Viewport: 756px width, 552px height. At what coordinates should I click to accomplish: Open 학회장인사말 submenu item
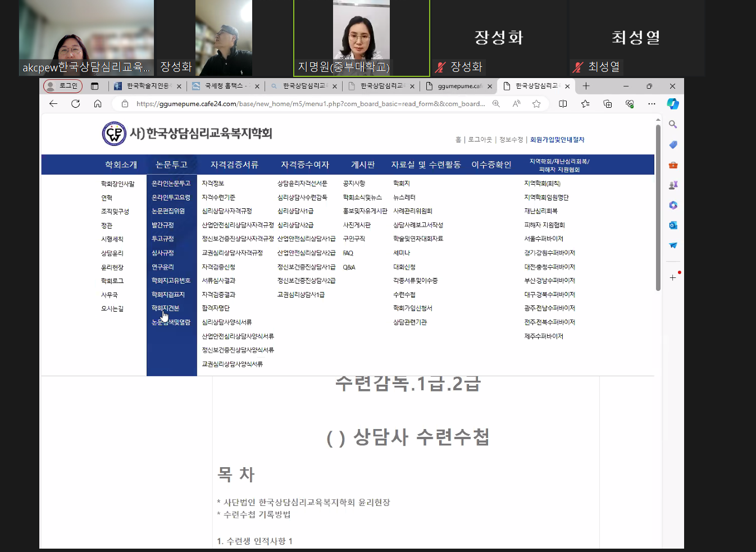tap(118, 184)
